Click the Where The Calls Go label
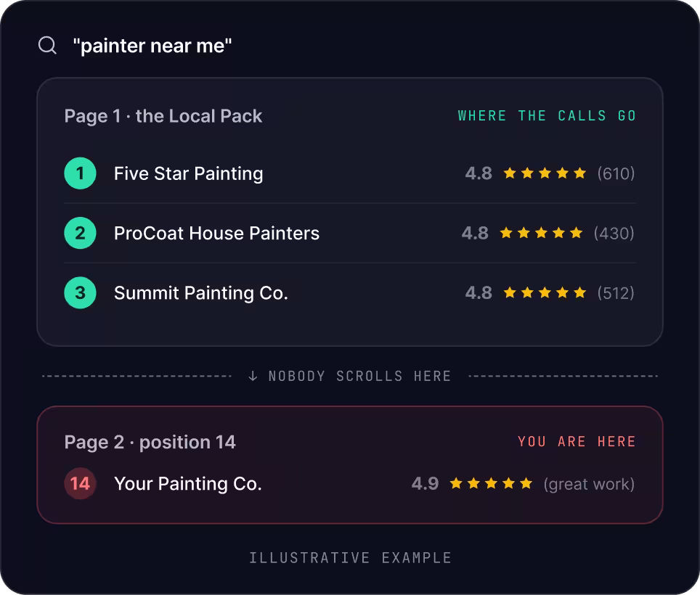The image size is (700, 595). click(547, 116)
